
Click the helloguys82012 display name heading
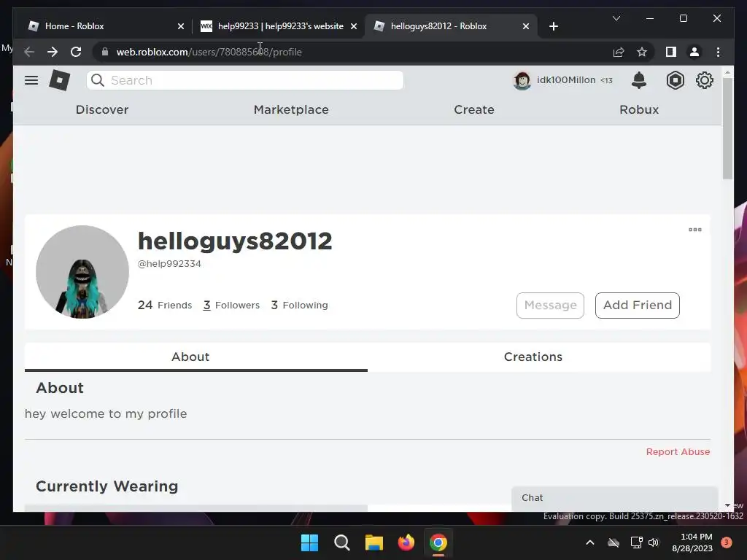tap(235, 241)
